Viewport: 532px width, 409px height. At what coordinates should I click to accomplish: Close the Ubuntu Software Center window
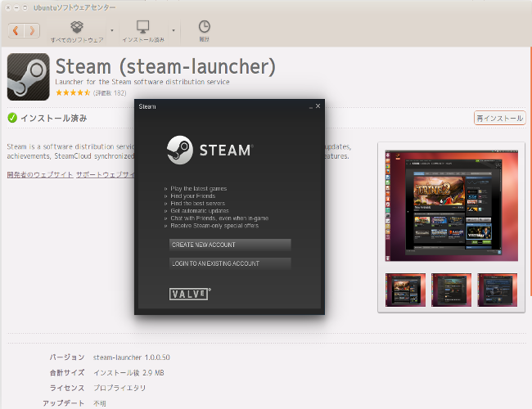(x=8, y=7)
